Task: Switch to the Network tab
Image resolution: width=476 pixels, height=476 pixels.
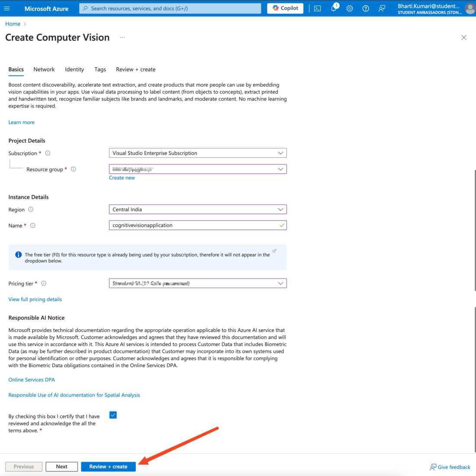Action: (x=44, y=69)
